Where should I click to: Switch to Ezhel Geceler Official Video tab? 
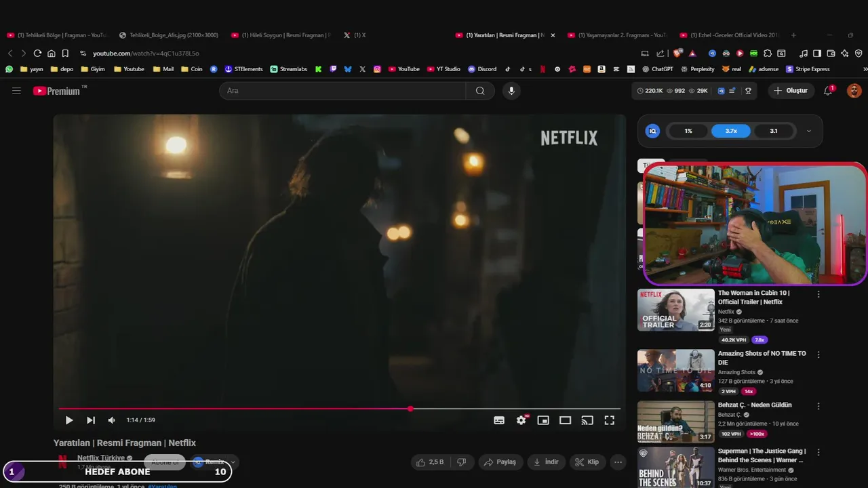pyautogui.click(x=730, y=35)
